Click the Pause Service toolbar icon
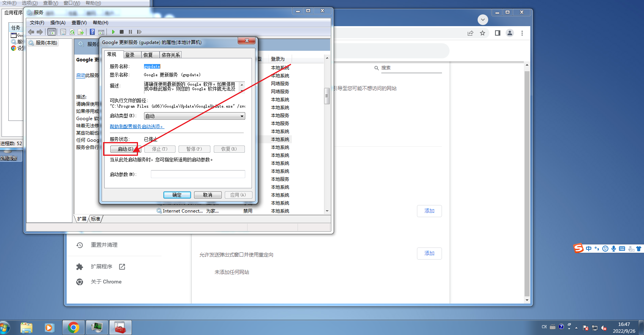 (130, 32)
